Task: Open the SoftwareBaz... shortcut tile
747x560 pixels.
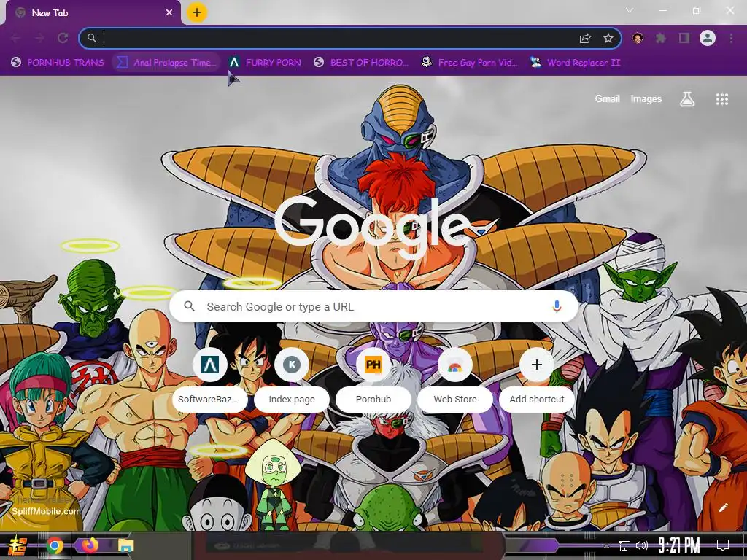Action: 210,378
